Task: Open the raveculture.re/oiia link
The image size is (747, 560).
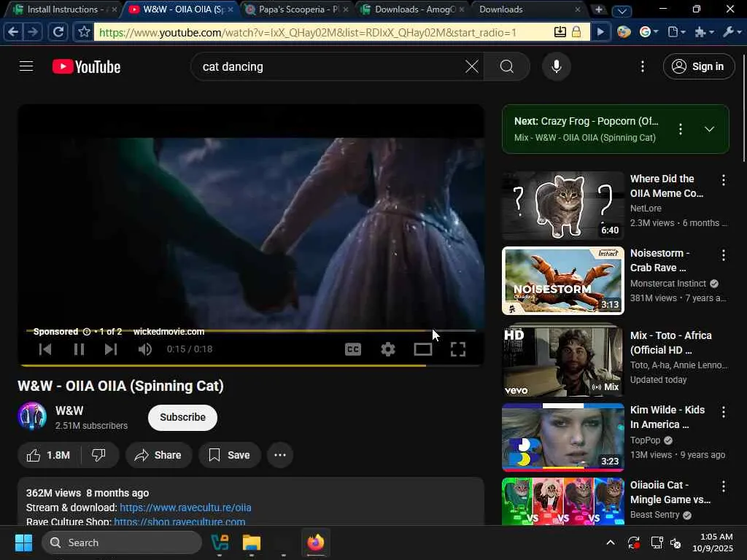Action: 185,507
